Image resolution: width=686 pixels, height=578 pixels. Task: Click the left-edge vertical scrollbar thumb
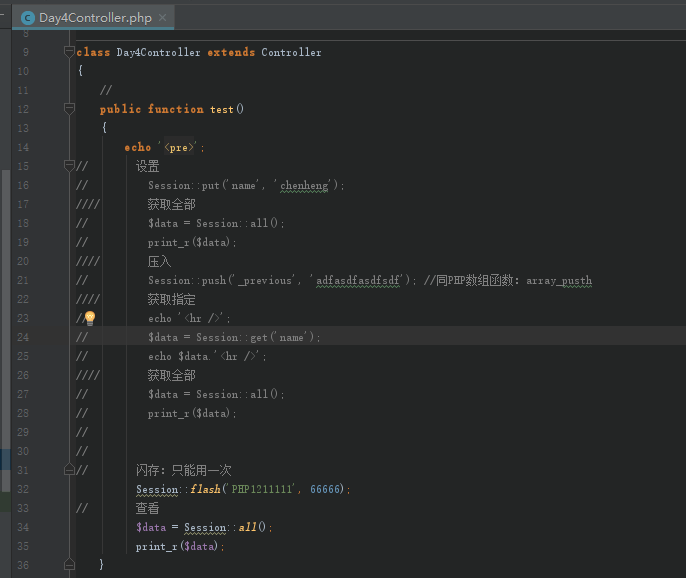(x=5, y=330)
